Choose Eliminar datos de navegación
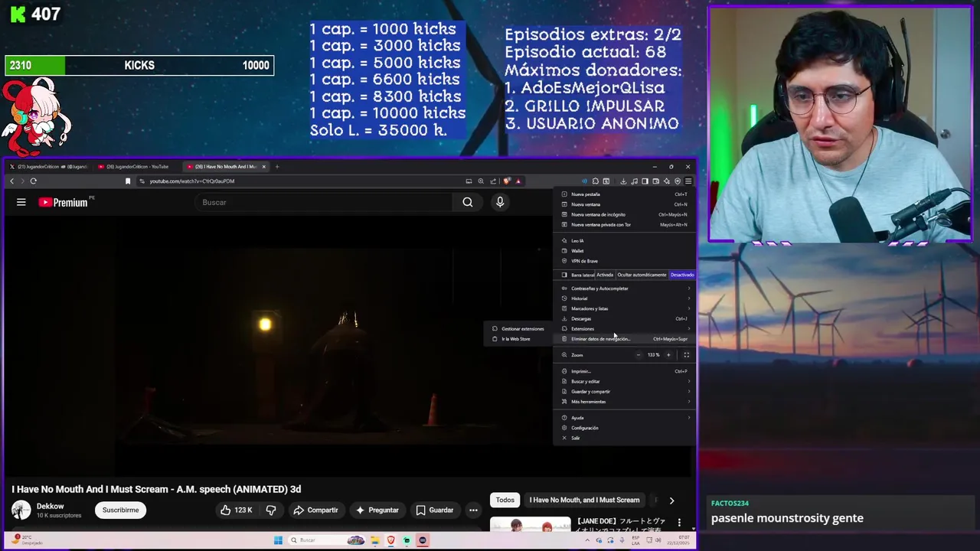 coord(626,339)
